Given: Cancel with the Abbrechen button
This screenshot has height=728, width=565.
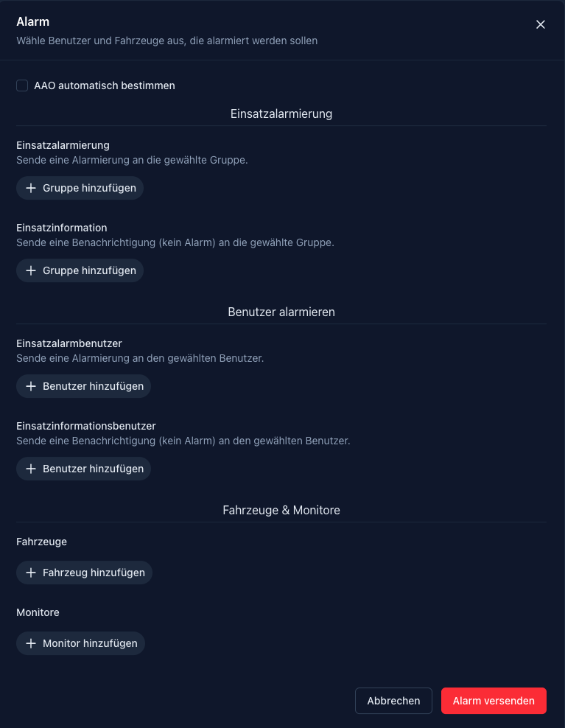Looking at the screenshot, I should (x=393, y=701).
